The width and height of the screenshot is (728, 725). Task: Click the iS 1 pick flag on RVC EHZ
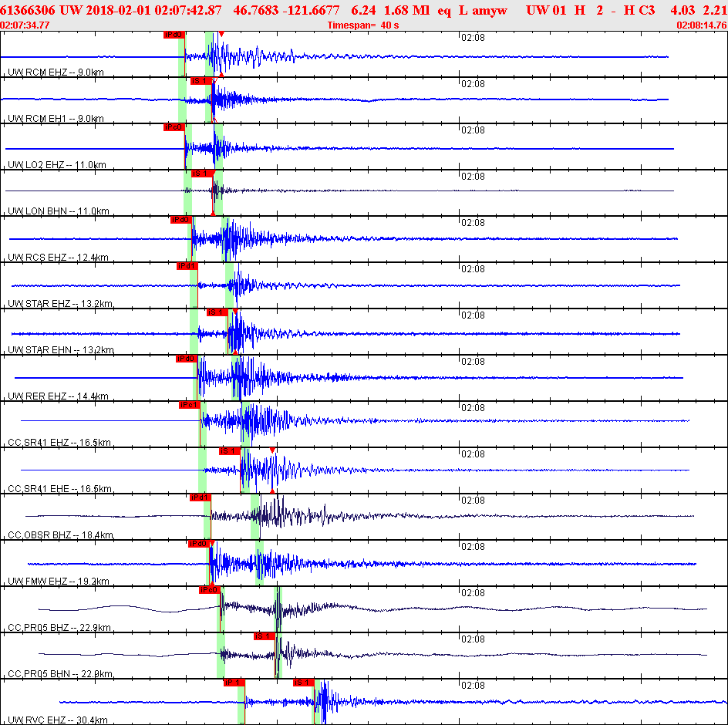[304, 683]
